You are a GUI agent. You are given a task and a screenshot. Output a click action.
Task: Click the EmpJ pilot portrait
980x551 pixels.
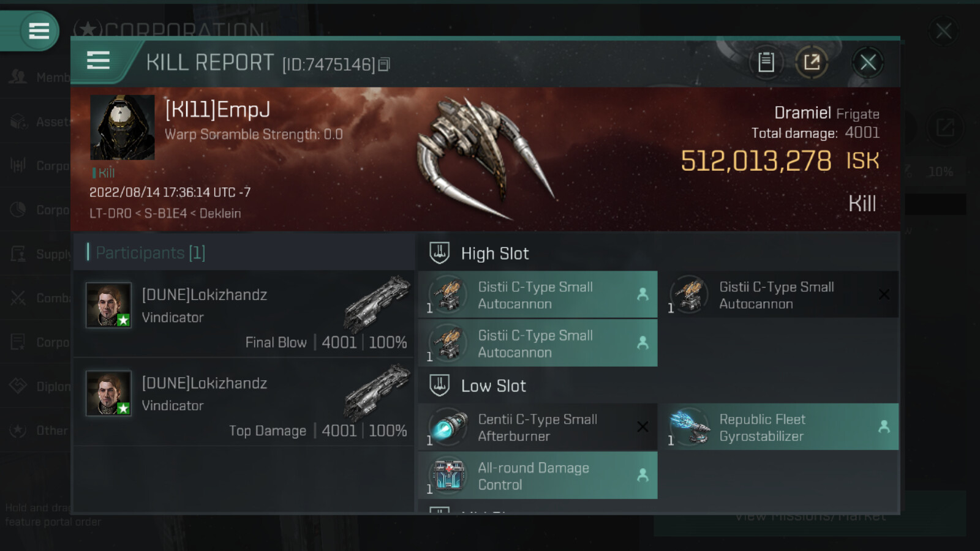pyautogui.click(x=123, y=127)
